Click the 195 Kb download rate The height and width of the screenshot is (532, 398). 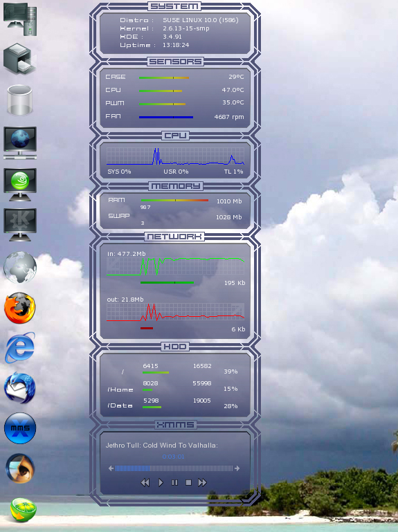click(x=235, y=283)
